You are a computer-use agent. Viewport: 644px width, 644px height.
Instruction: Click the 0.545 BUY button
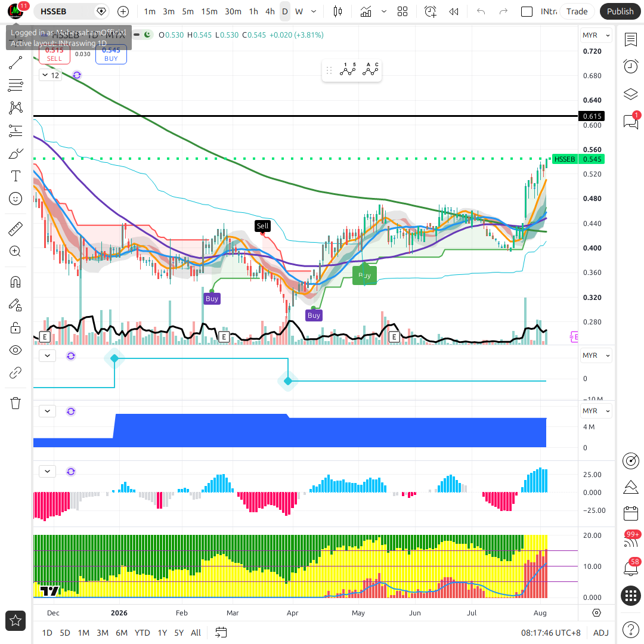(111, 54)
